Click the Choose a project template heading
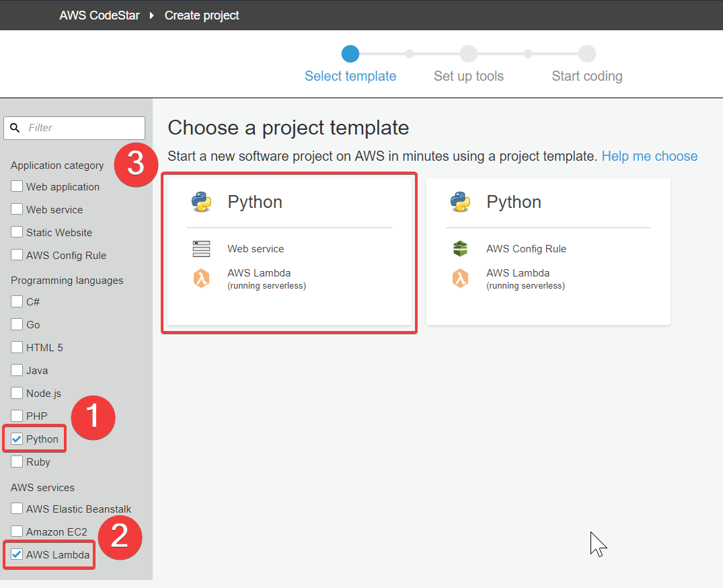Image resolution: width=723 pixels, height=588 pixels. pos(288,128)
